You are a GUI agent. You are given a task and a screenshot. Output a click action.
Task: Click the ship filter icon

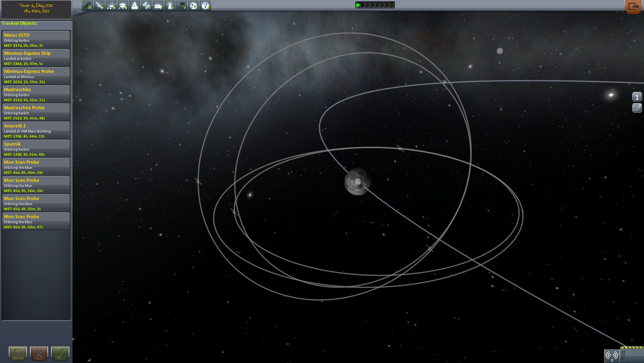coord(135,5)
